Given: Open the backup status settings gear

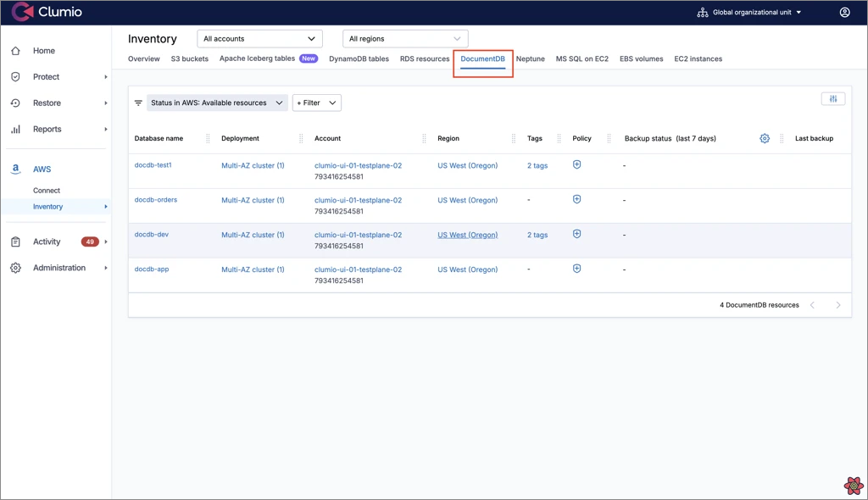Looking at the screenshot, I should pos(765,138).
